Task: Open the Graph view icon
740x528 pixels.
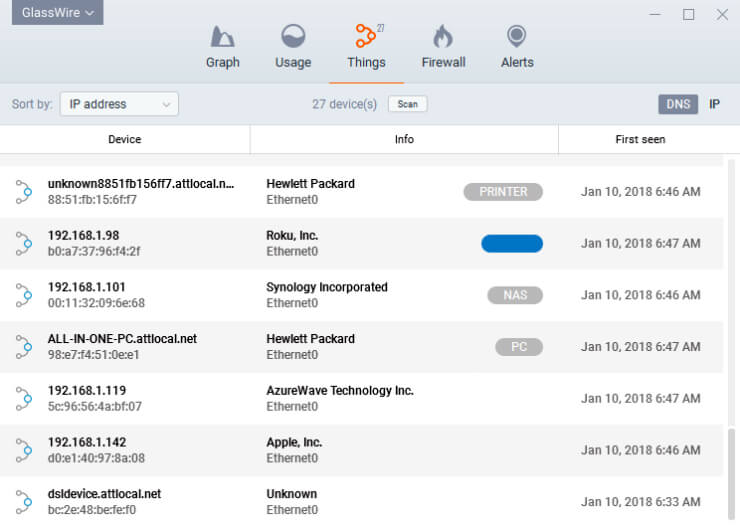Action: tap(222, 36)
